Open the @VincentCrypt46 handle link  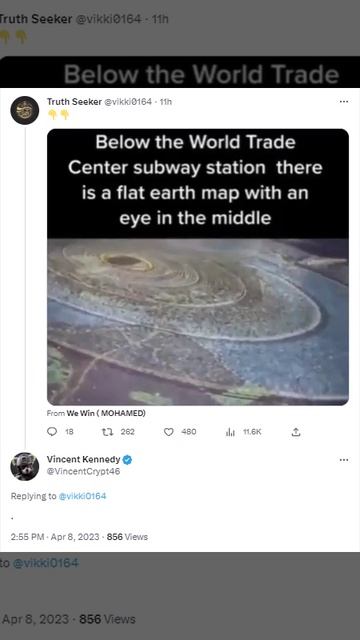(x=84, y=471)
